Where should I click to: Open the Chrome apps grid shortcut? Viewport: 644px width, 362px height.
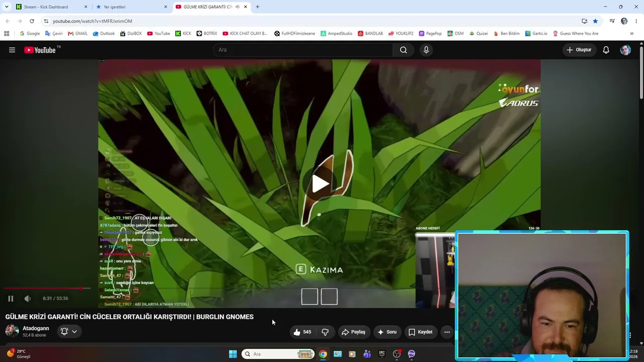7,34
